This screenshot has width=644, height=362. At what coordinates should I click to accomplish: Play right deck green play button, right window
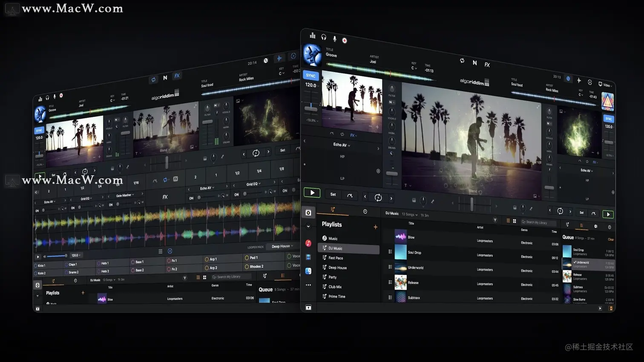click(608, 214)
